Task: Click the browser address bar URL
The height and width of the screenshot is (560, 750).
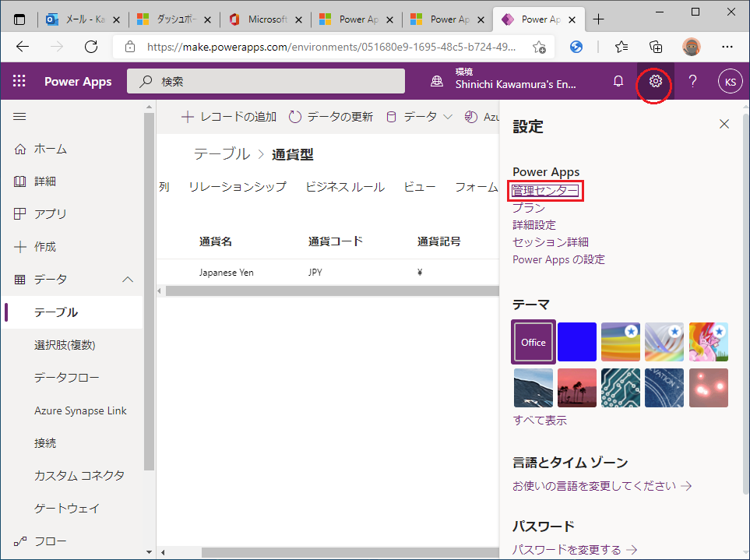Action: tap(331, 47)
